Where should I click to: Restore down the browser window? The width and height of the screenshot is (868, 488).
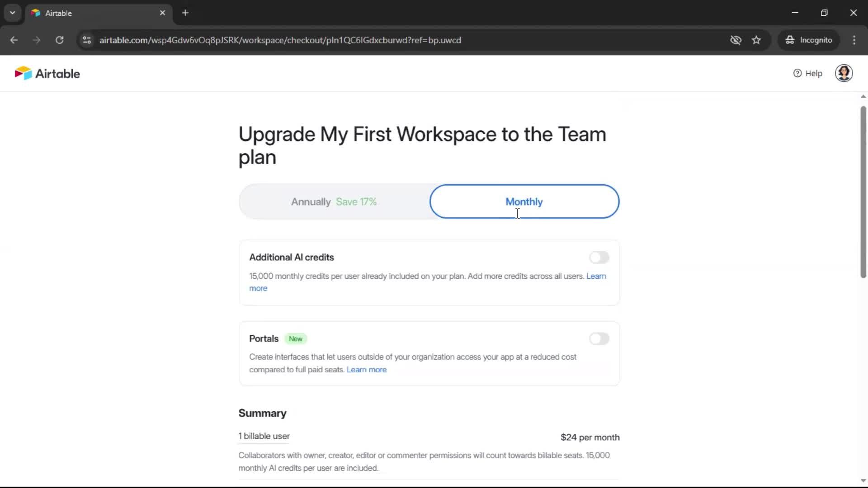[x=824, y=13]
